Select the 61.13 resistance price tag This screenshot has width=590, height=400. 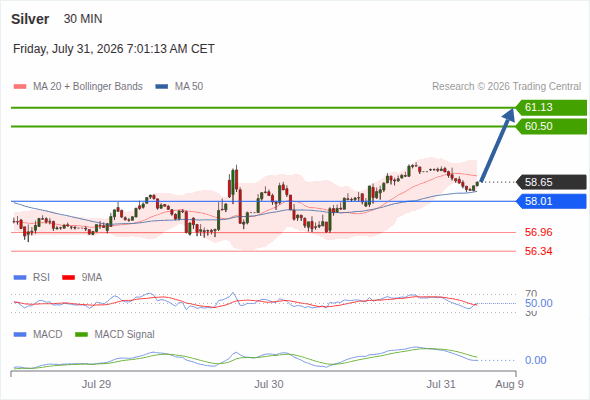(551, 108)
